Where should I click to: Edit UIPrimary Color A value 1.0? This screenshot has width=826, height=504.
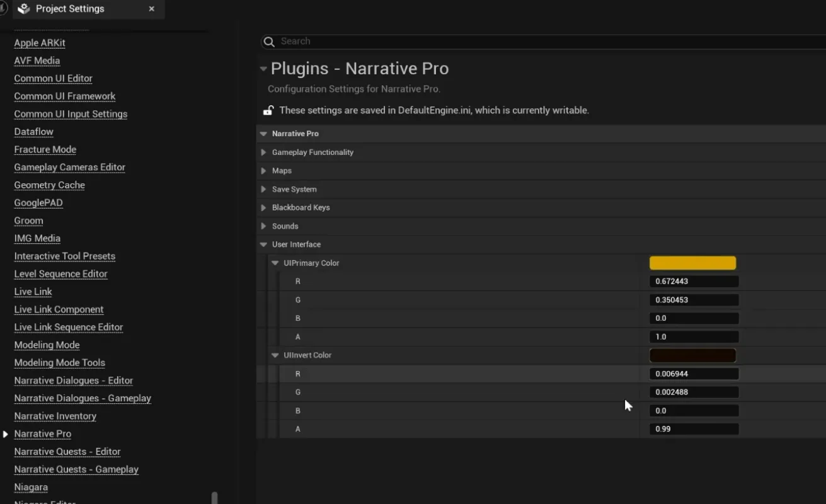[694, 337]
